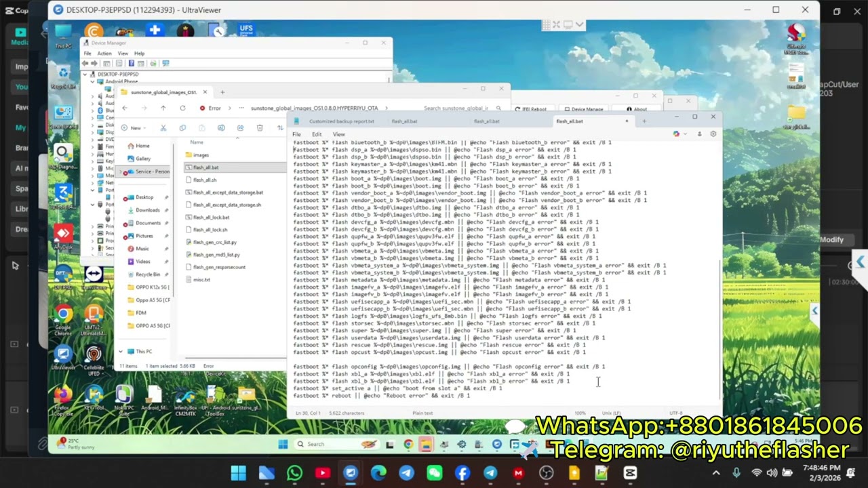
Task: Refresh the Explorer folder view
Action: tap(182, 108)
